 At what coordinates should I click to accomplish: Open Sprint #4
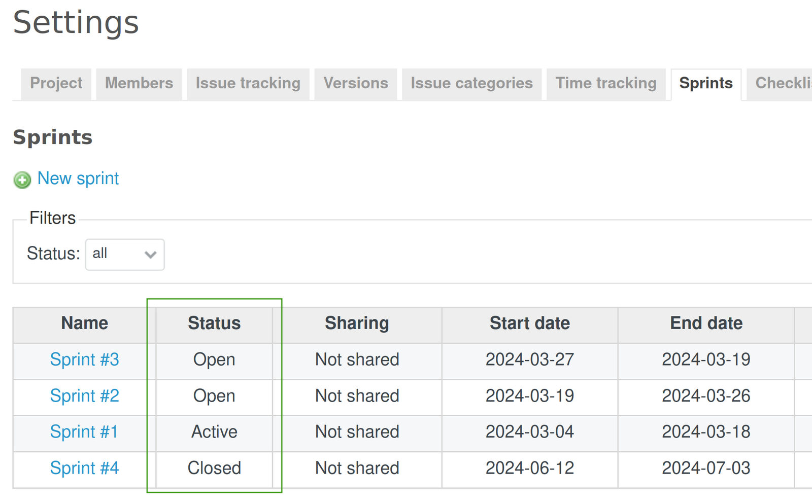click(x=84, y=469)
